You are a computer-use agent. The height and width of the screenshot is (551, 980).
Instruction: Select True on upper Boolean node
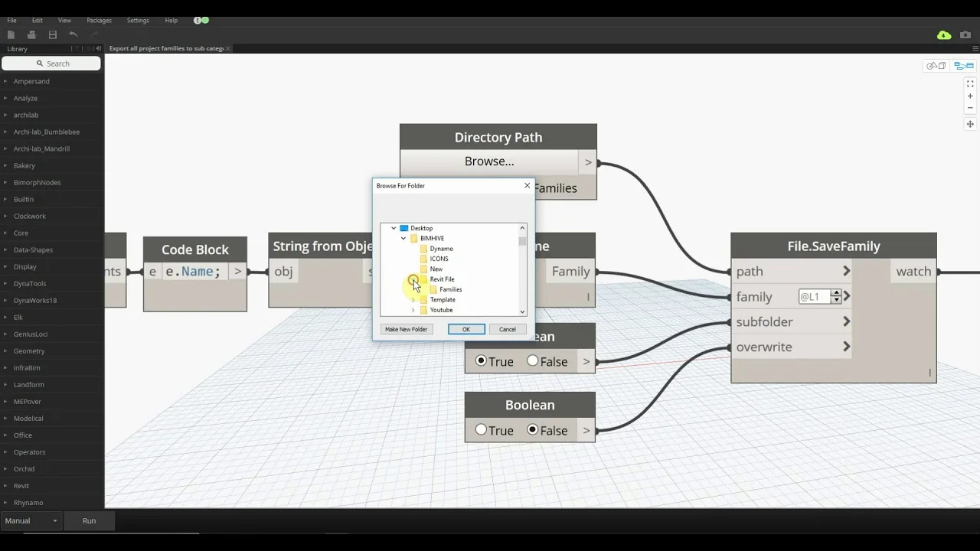[x=481, y=360]
